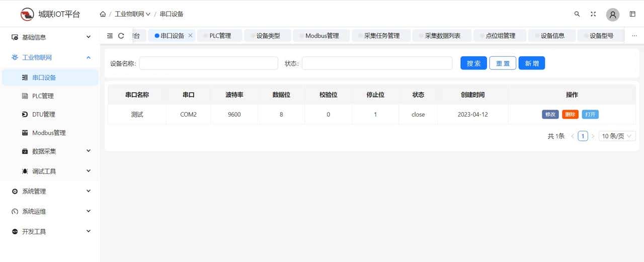Open the user avatar menu
Image resolution: width=644 pixels, height=262 pixels.
pyautogui.click(x=613, y=15)
